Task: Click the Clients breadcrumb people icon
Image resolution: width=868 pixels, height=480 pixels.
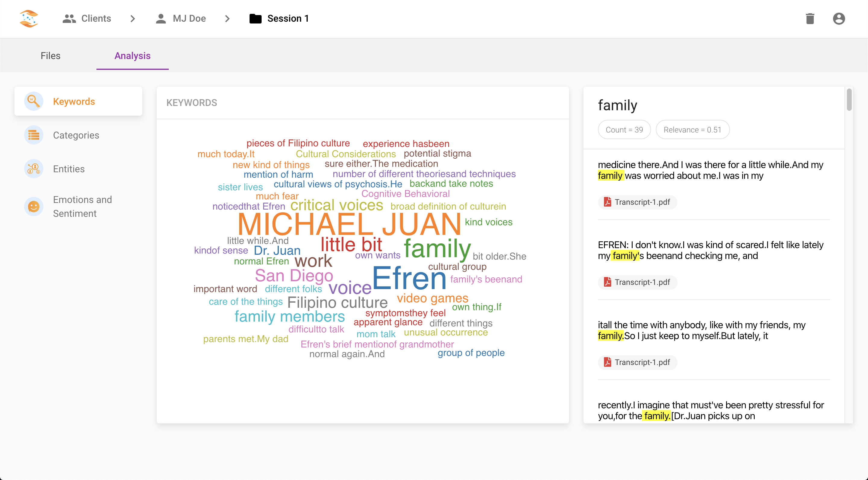Action: click(69, 18)
